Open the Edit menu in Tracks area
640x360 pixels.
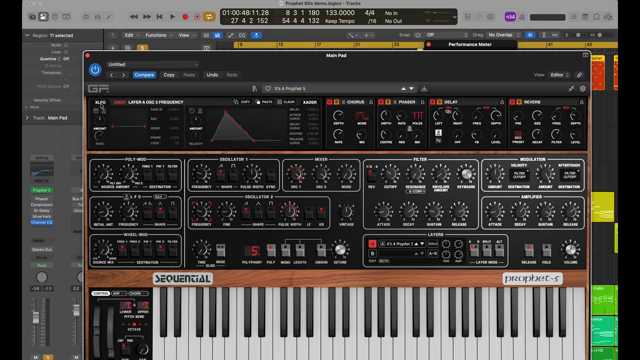tap(132, 35)
